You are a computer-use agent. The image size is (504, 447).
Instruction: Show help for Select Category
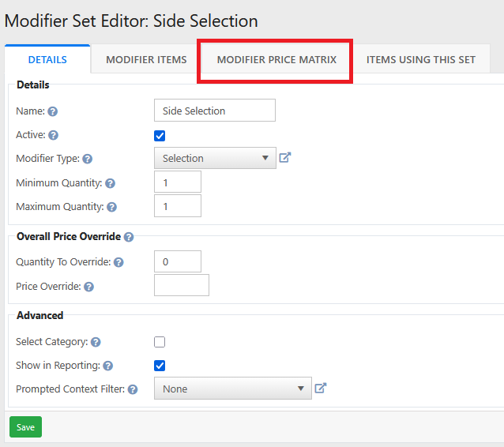coord(96,342)
